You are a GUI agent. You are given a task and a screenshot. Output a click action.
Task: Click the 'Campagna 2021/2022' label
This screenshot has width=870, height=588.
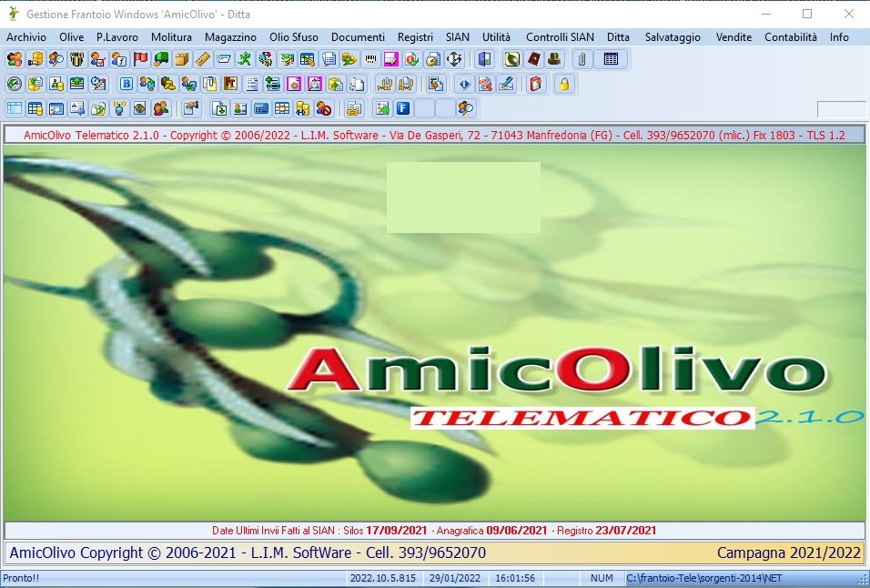point(788,553)
